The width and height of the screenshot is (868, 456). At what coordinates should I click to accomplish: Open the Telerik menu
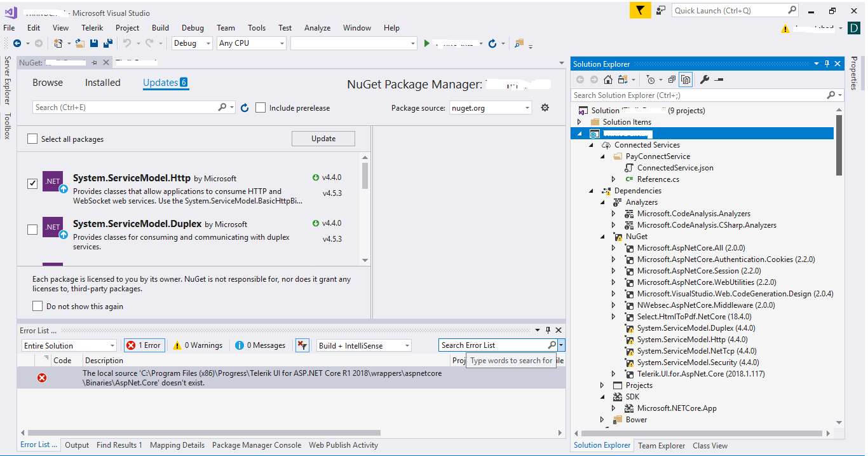point(92,28)
